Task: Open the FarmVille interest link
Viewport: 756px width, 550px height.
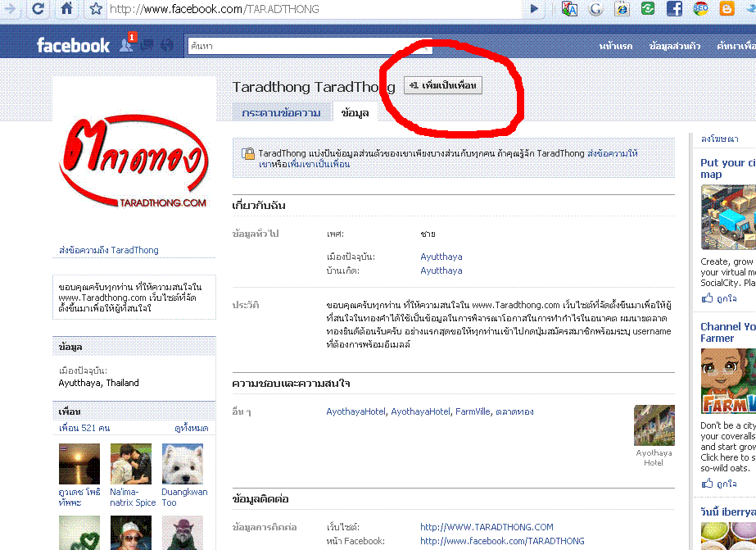Action: (x=473, y=411)
